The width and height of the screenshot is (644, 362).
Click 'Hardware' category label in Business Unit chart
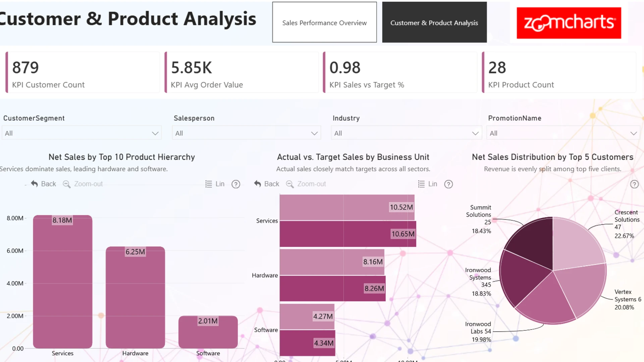point(265,276)
